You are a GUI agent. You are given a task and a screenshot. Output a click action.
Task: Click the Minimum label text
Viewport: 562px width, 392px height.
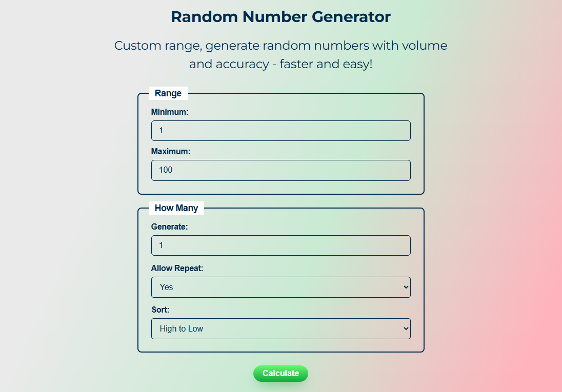[x=170, y=112]
